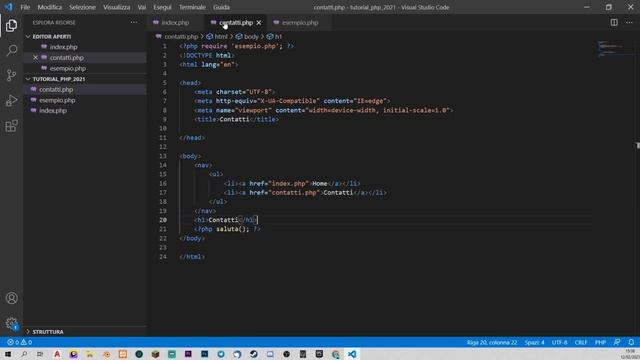Click the split editor icon

pyautogui.click(x=614, y=22)
